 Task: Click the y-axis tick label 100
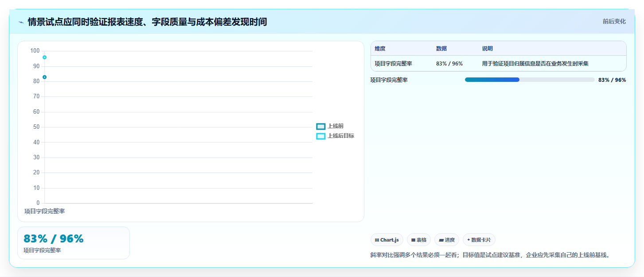35,51
